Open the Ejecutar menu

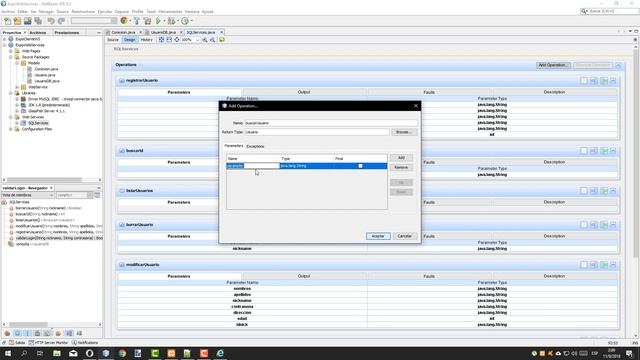tap(104, 11)
